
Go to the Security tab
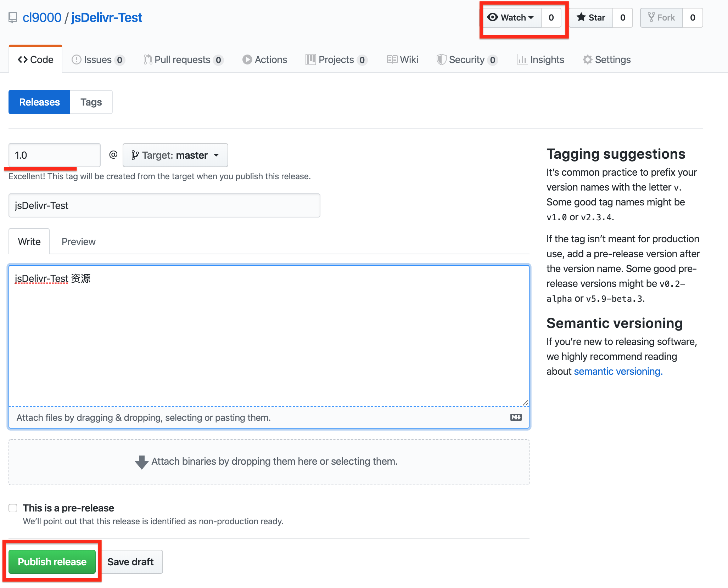467,60
